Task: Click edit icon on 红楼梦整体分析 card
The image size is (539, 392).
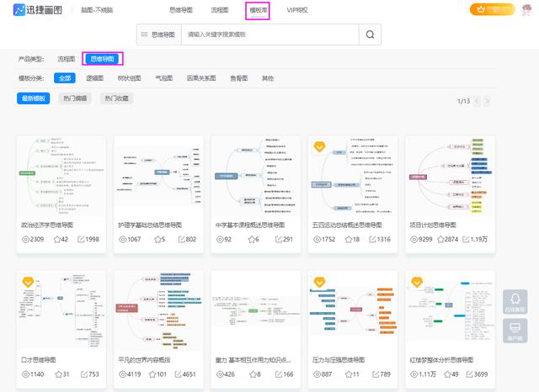Action: point(469,374)
